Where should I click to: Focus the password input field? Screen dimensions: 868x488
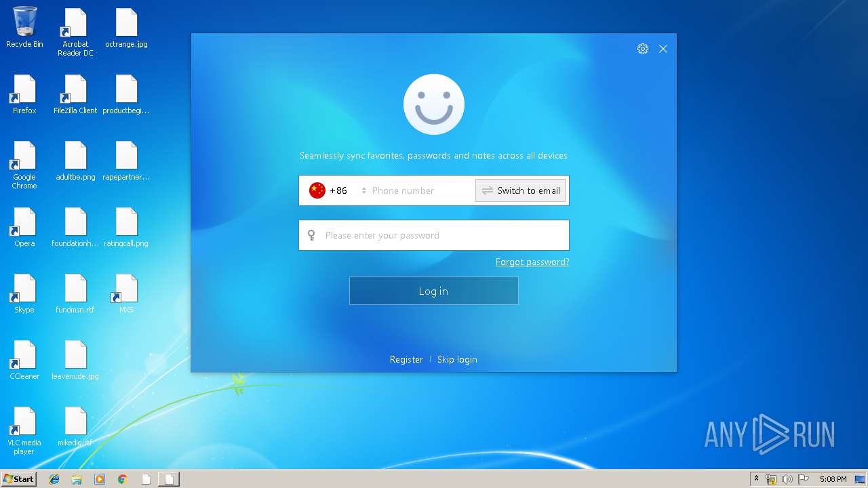[434, 235]
